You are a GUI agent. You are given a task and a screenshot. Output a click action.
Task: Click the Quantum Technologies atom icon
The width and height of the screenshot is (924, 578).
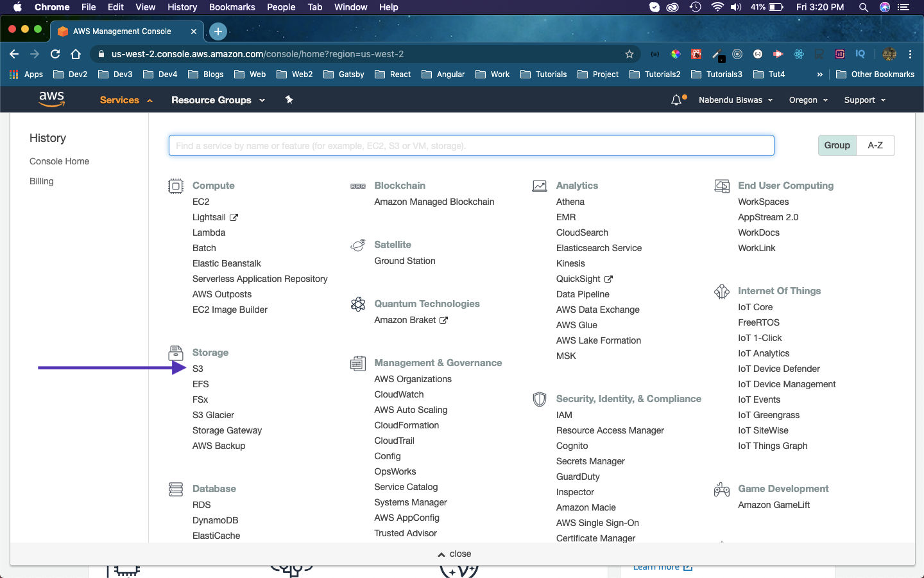358,304
